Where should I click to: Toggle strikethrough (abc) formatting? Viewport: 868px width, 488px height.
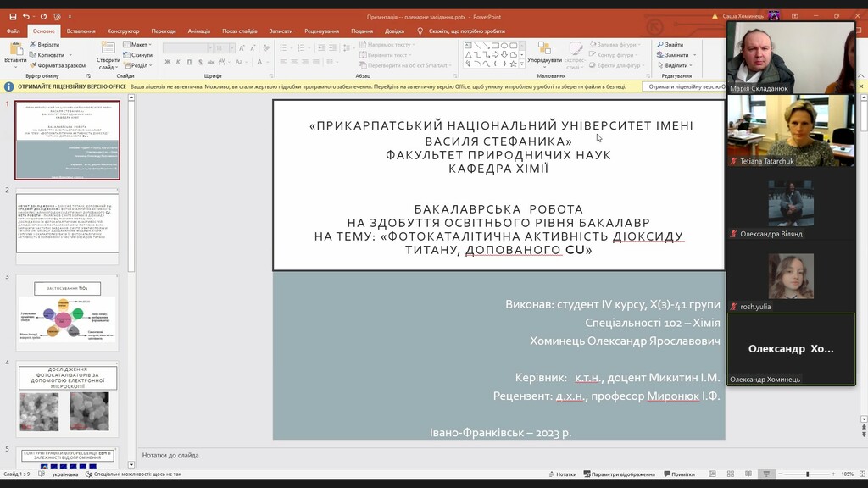pos(210,62)
